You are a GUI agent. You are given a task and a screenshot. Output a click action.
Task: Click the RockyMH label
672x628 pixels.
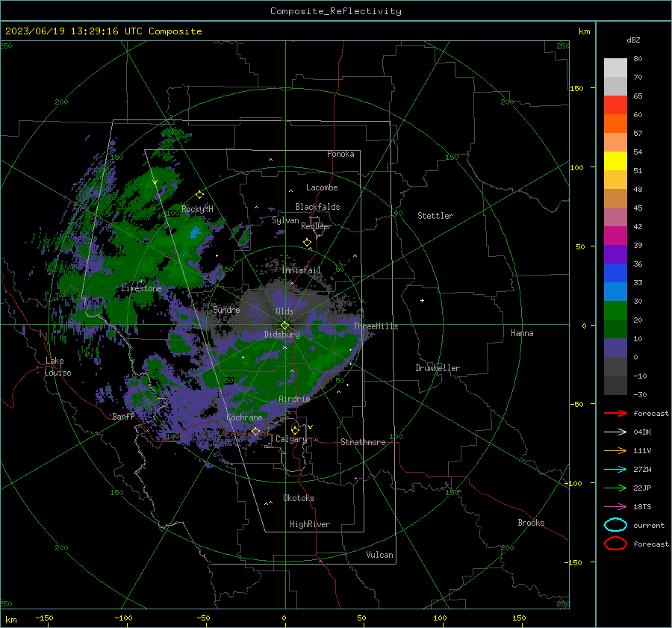tap(197, 209)
